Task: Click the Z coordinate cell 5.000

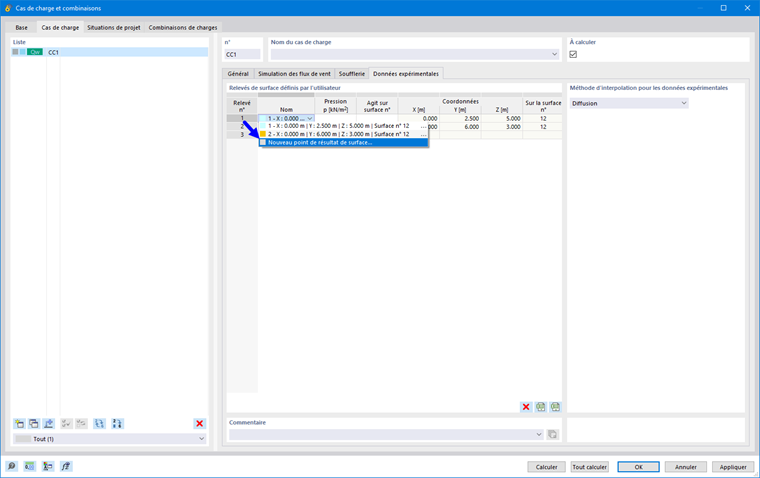Action: [x=502, y=118]
